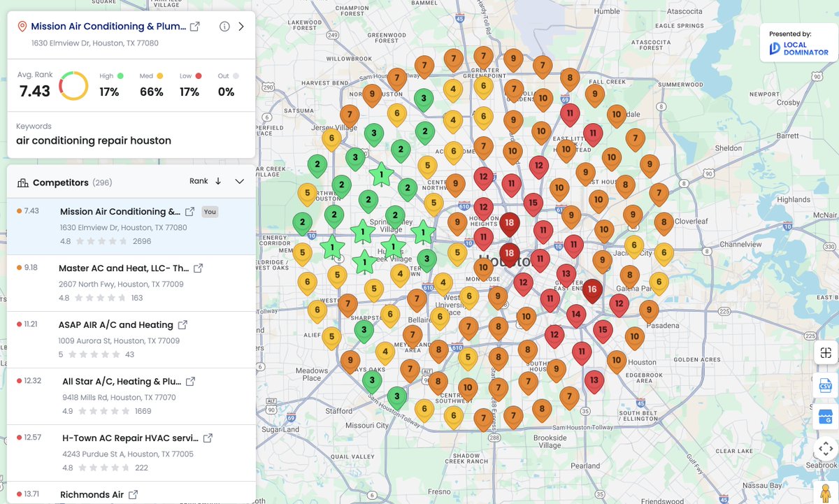The image size is (839, 504).
Task: Click the CSV export icon
Action: pyautogui.click(x=825, y=385)
